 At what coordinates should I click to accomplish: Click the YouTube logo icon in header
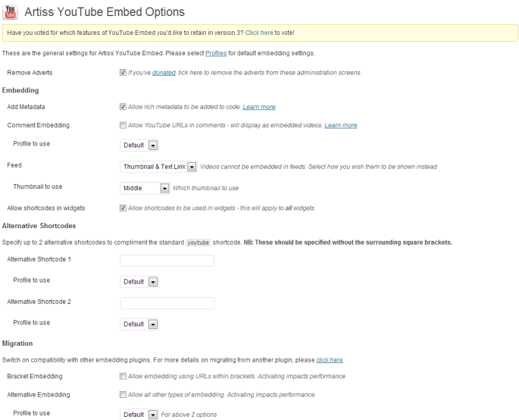click(x=11, y=12)
